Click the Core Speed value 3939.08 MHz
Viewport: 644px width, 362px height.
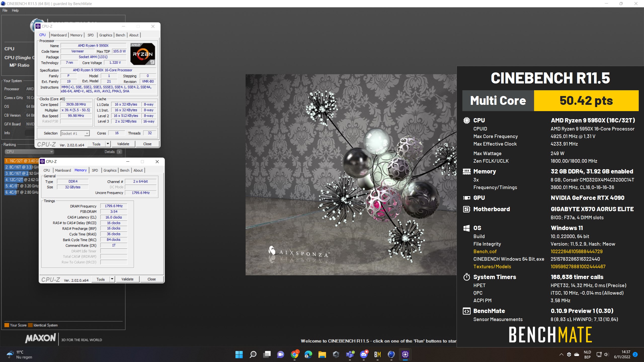(76, 104)
